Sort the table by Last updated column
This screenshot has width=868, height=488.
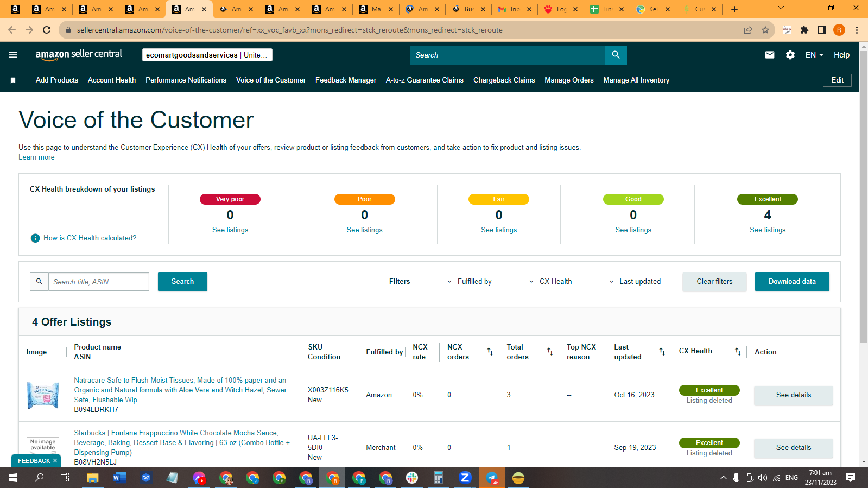662,352
